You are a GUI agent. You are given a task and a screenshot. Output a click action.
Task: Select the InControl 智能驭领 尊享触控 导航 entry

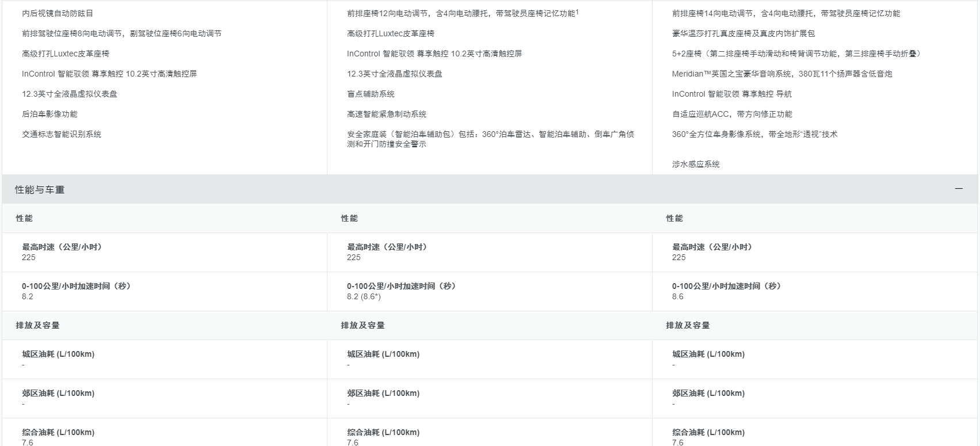point(731,94)
